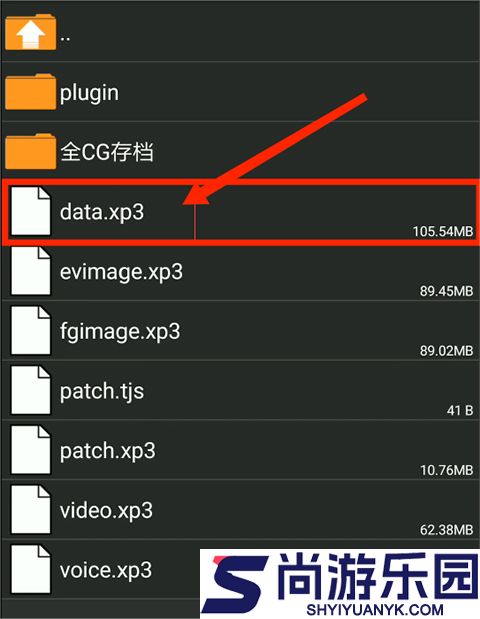Go up via the '..' entry label

(x=66, y=39)
